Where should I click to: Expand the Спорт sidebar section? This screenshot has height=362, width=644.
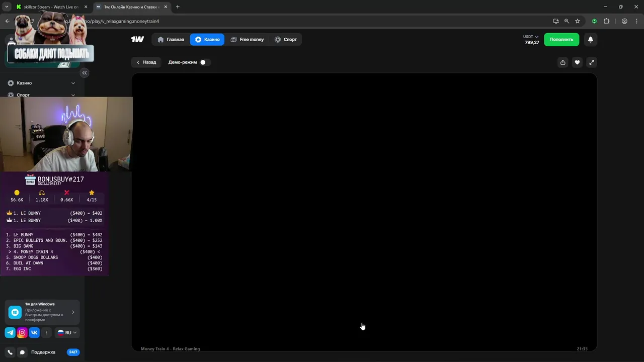tap(73, 95)
